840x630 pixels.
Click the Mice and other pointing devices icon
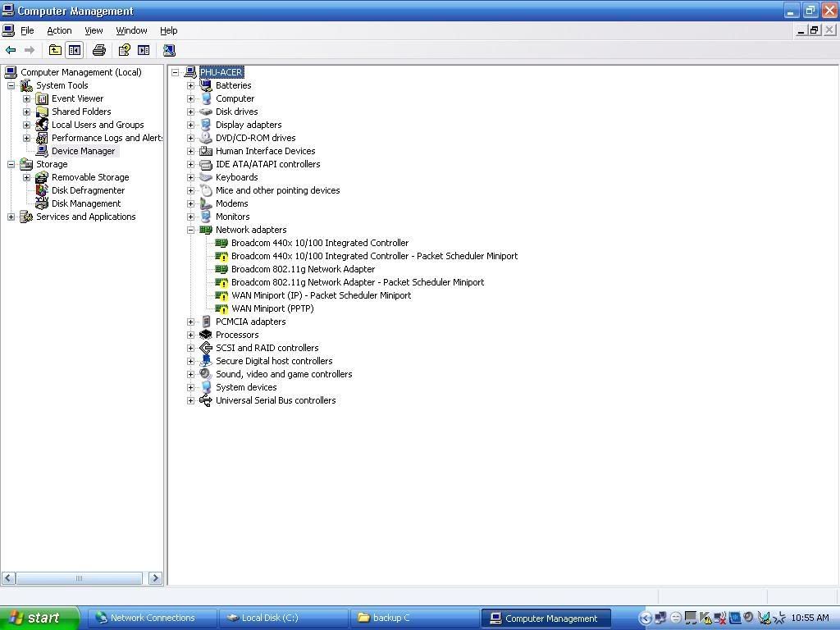206,190
